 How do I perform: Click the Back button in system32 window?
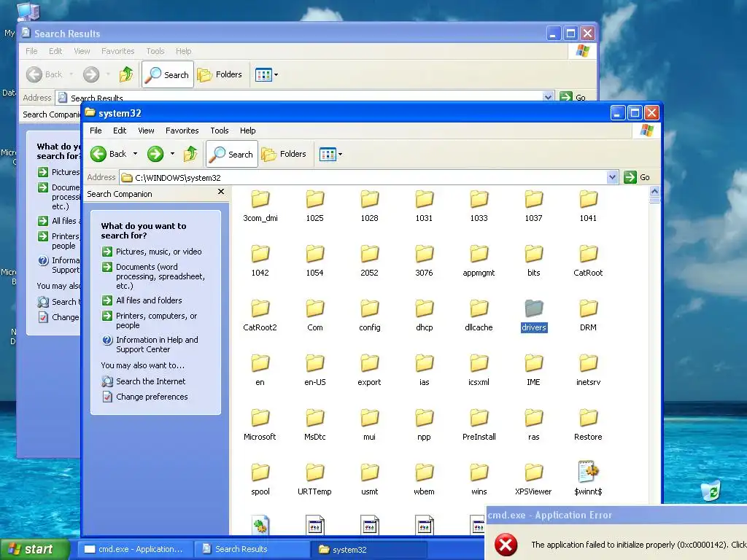(109, 154)
